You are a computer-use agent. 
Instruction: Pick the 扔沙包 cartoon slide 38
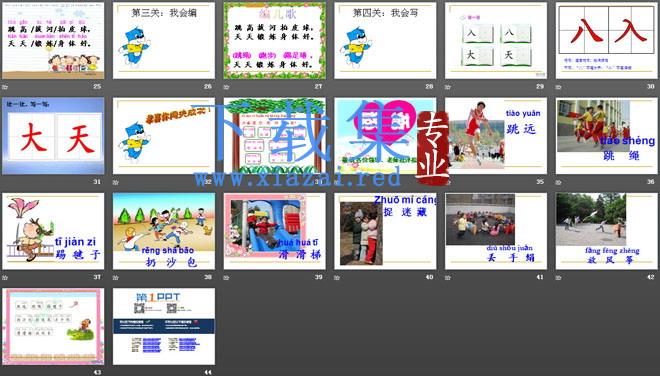point(164,231)
